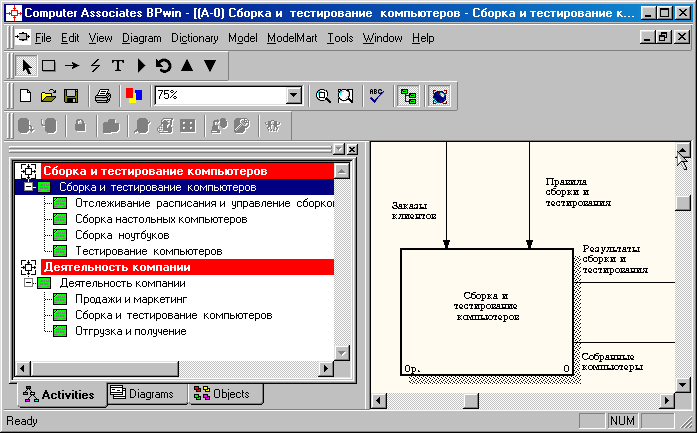Image resolution: width=697 pixels, height=433 pixels.
Task: Run the ABC spell check
Action: (377, 96)
